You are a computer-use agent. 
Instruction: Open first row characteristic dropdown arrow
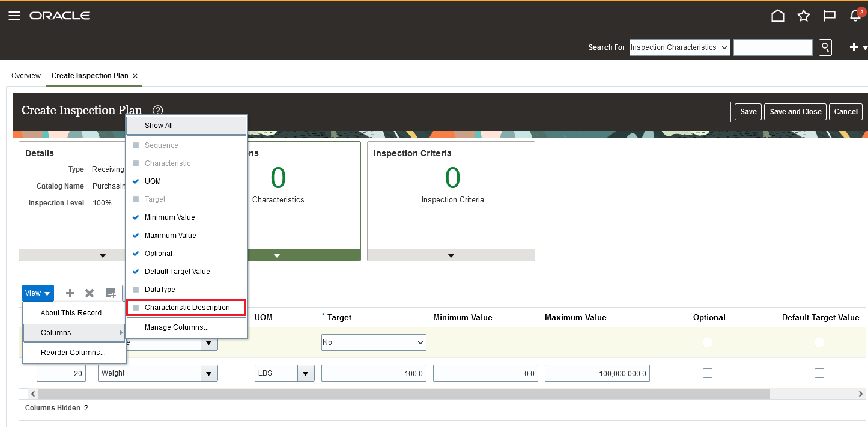click(x=209, y=343)
